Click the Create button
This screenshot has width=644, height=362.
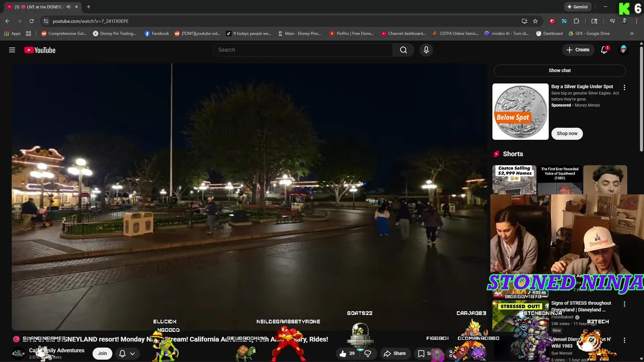click(x=578, y=50)
